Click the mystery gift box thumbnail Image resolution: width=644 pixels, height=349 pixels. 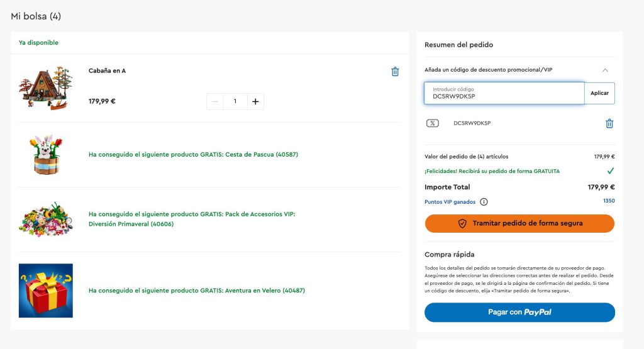point(45,291)
